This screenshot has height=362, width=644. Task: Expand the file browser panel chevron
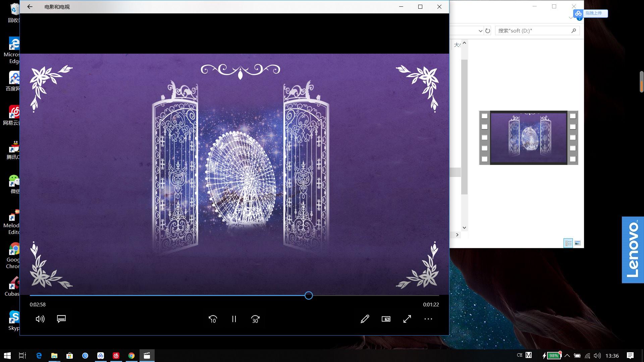click(x=458, y=235)
